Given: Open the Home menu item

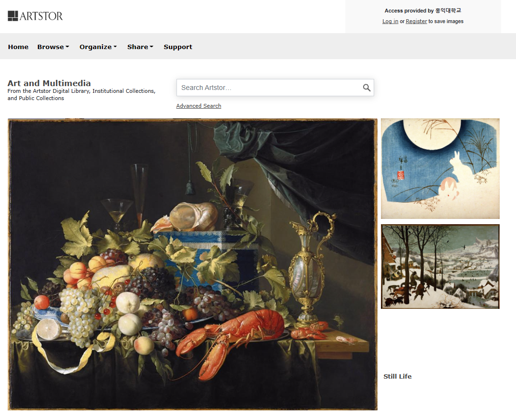Looking at the screenshot, I should pyautogui.click(x=18, y=47).
